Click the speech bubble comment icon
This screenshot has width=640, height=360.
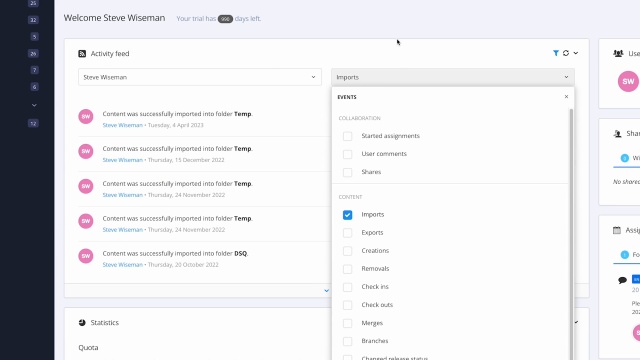[x=622, y=280]
